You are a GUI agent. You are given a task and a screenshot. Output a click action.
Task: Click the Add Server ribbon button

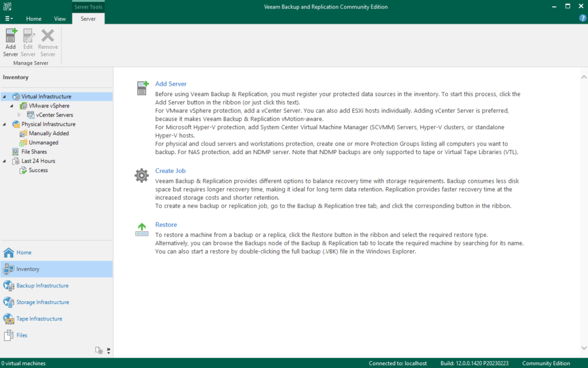[10, 43]
